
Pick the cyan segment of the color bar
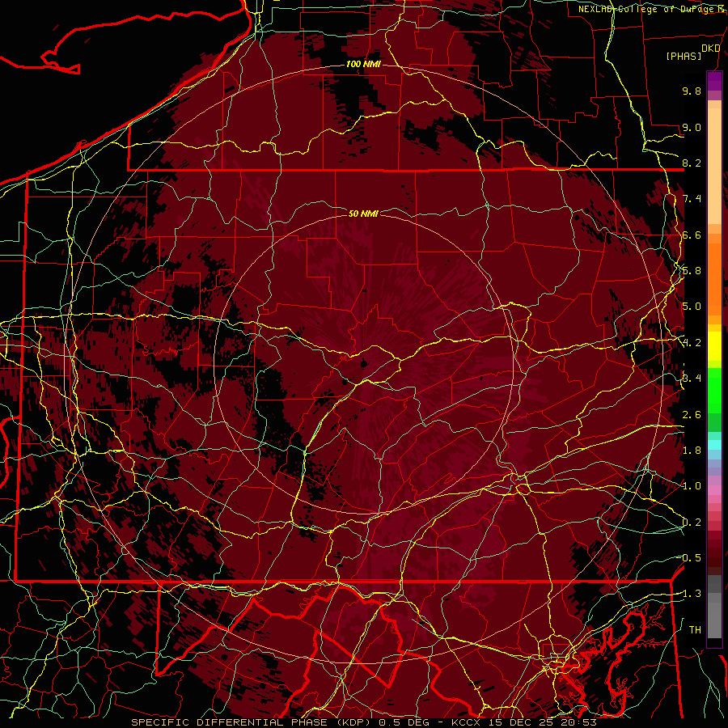[714, 444]
